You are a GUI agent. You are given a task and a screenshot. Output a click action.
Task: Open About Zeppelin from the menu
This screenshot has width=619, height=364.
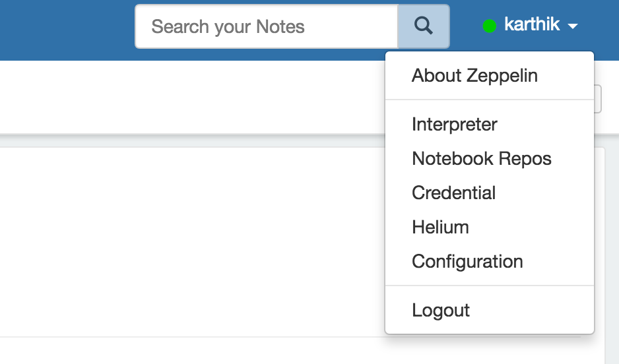pos(474,76)
